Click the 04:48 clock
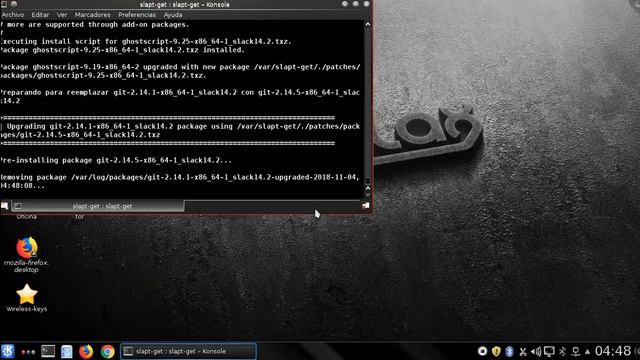The image size is (640, 360). pos(612,351)
